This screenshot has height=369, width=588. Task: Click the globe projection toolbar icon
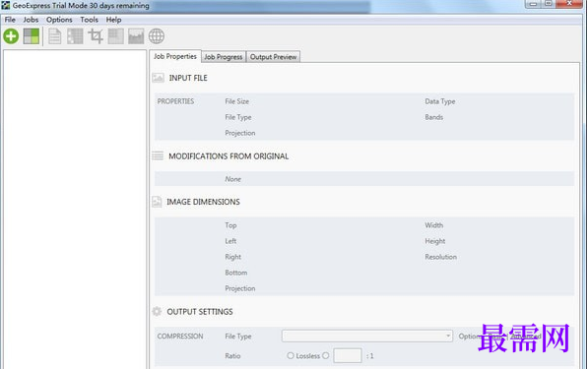point(157,36)
